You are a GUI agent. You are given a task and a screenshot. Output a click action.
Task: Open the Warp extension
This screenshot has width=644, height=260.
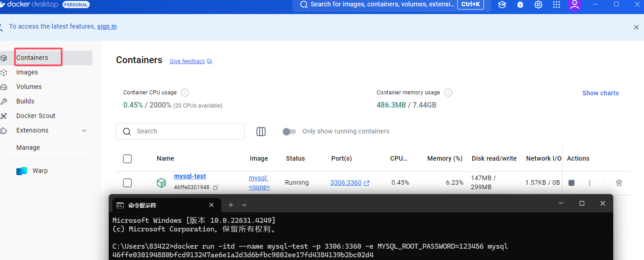pos(40,171)
